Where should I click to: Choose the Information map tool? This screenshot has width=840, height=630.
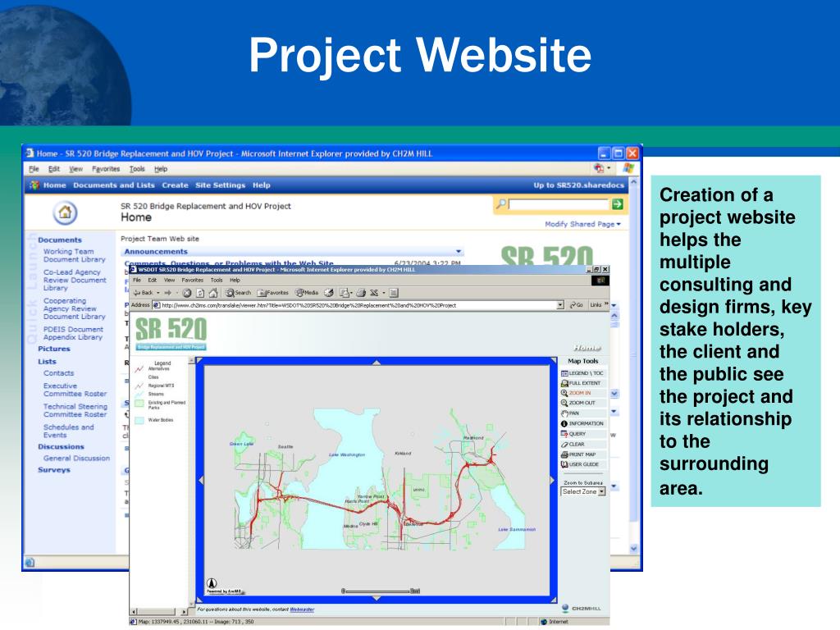point(582,423)
